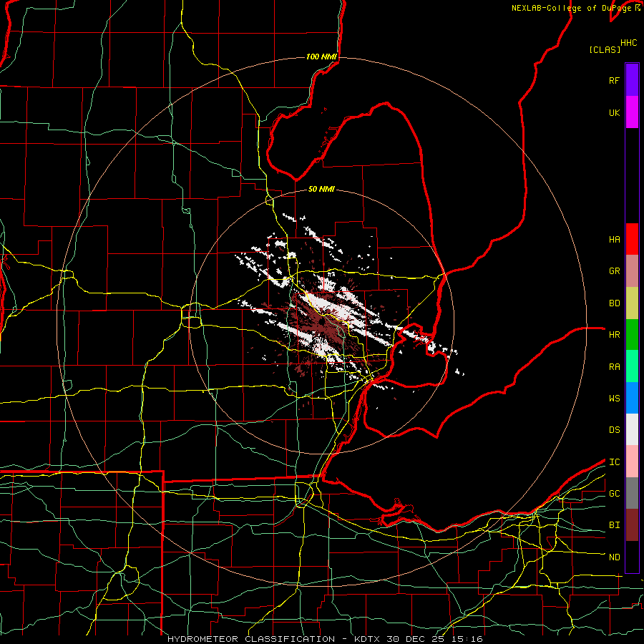Screen dimensions: 644x644
Task: Click the 50 NMI range ring label
Action: (x=321, y=189)
